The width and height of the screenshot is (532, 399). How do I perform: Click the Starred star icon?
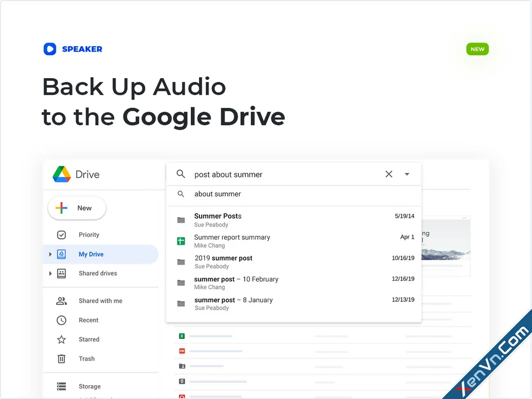(61, 339)
